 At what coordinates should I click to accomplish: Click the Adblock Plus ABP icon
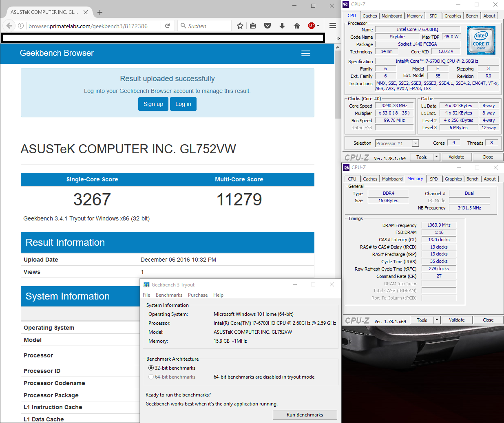tap(312, 26)
